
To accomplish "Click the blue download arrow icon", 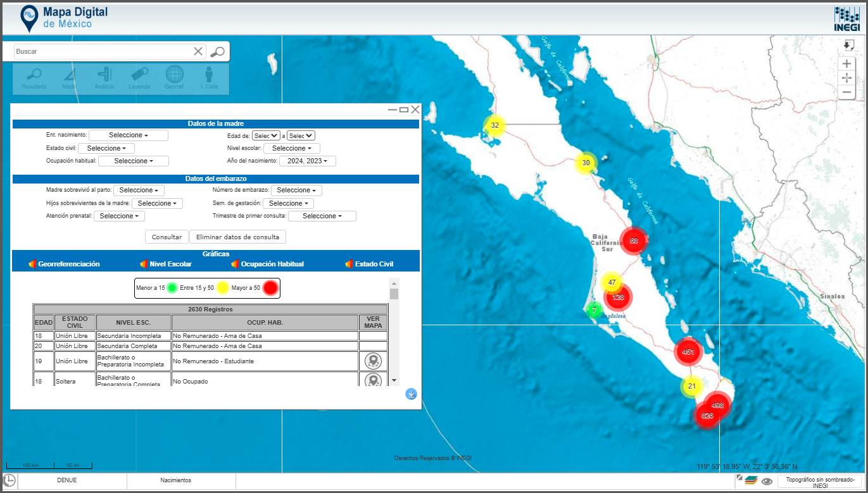I will (x=411, y=394).
